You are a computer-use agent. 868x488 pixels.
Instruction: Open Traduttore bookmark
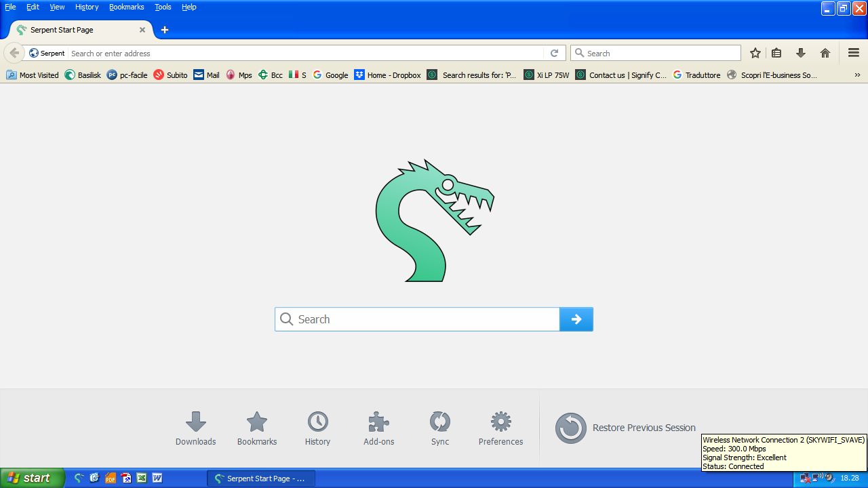[x=696, y=75]
